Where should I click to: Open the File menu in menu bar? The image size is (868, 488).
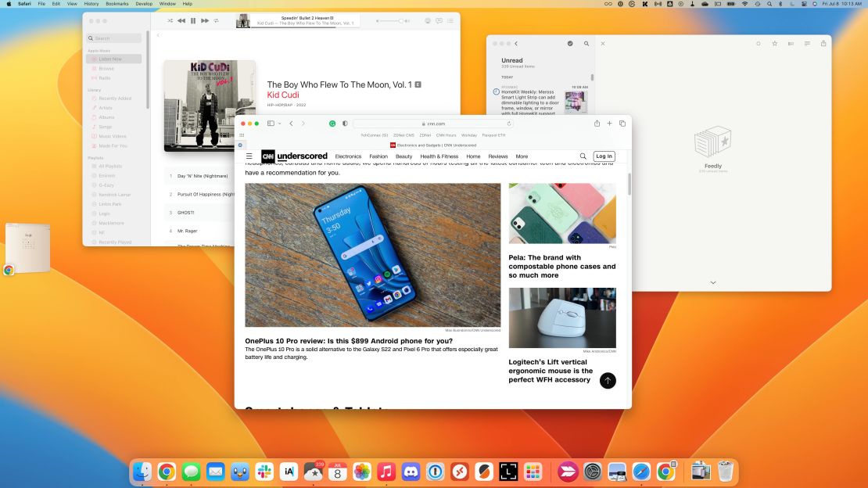(41, 4)
